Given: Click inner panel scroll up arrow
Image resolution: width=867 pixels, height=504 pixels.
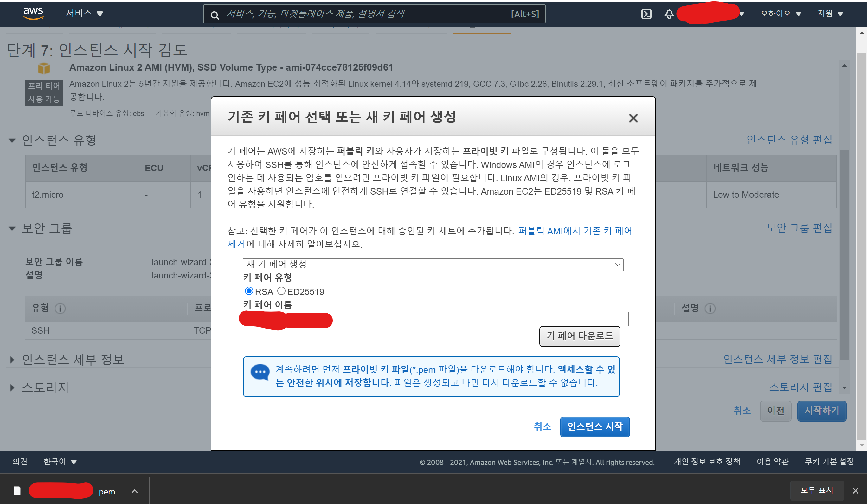Looking at the screenshot, I should pyautogui.click(x=844, y=65).
